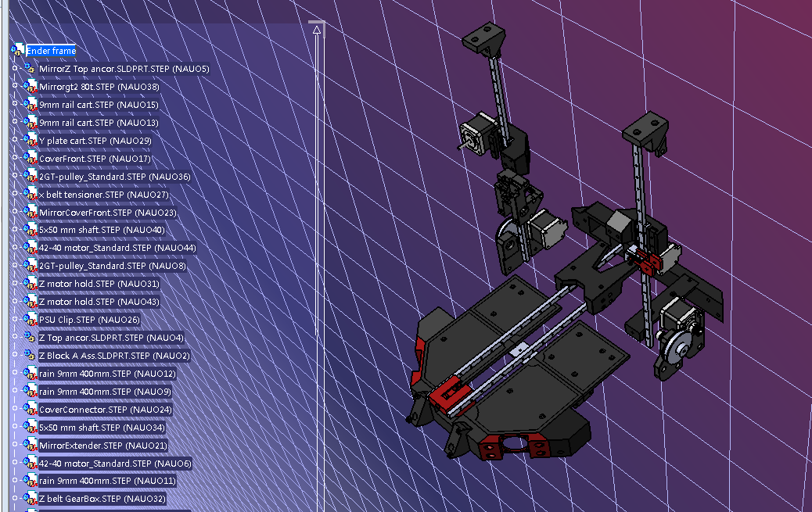Expand Z Block A Ass.SLDPRT.STEP (NAUO2) node
This screenshot has height=512, width=812.
point(15,355)
